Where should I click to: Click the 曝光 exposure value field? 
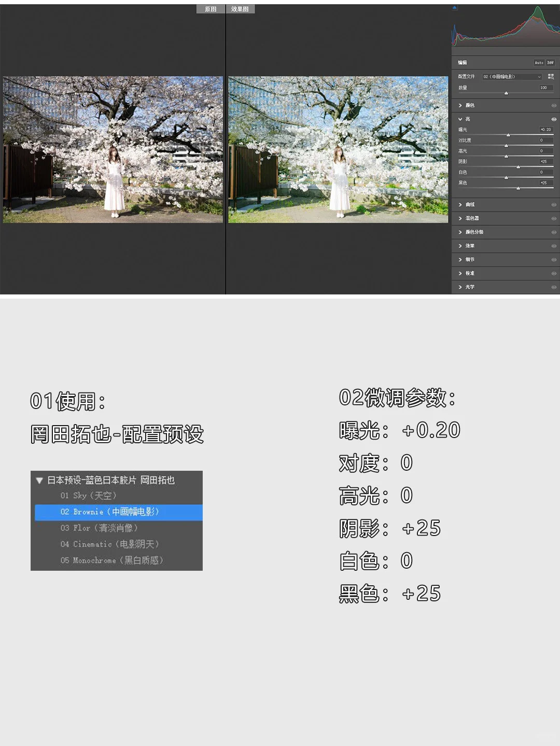click(546, 130)
